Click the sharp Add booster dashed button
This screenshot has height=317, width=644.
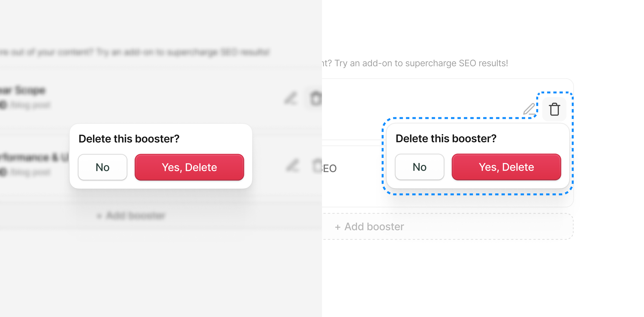(448, 227)
